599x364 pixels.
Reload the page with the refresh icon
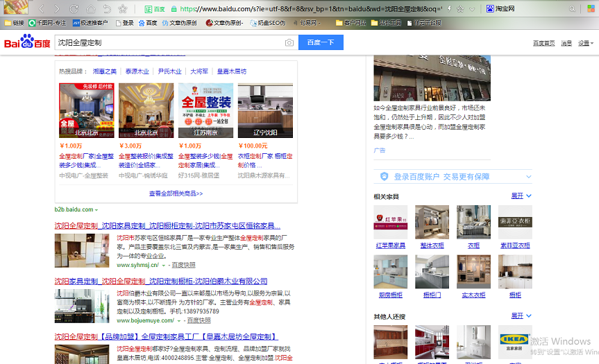pyautogui.click(x=74, y=8)
